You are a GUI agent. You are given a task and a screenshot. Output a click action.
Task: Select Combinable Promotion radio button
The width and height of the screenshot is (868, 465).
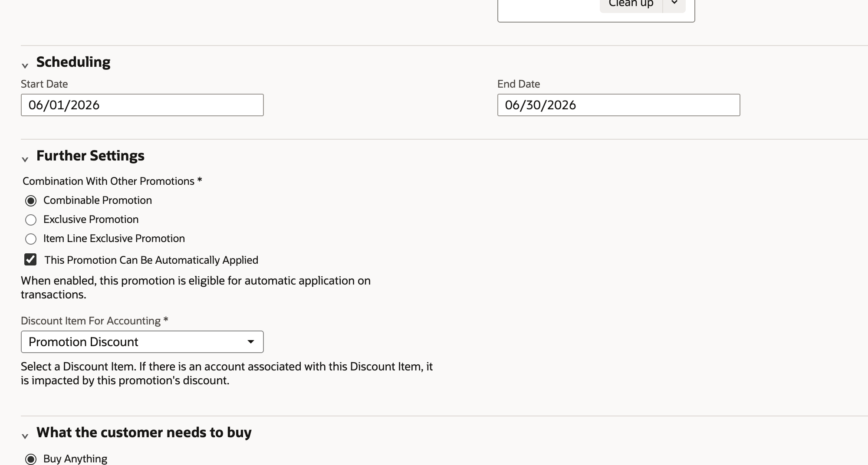tap(31, 201)
